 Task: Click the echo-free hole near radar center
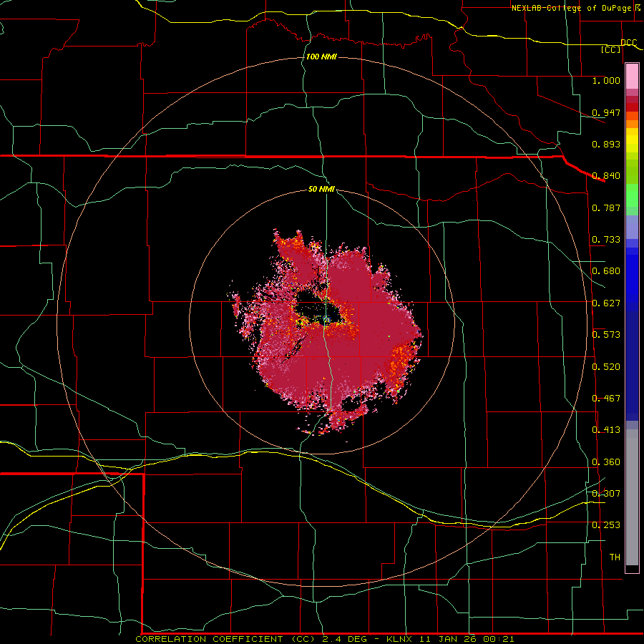coord(316,306)
